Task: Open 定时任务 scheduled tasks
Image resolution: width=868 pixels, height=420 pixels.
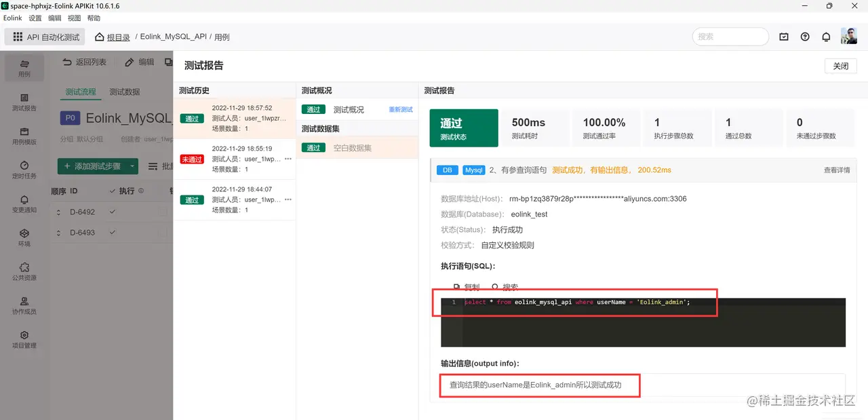Action: 24,170
